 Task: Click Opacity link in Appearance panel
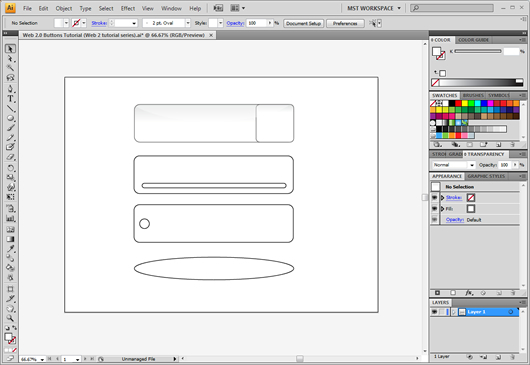click(455, 220)
